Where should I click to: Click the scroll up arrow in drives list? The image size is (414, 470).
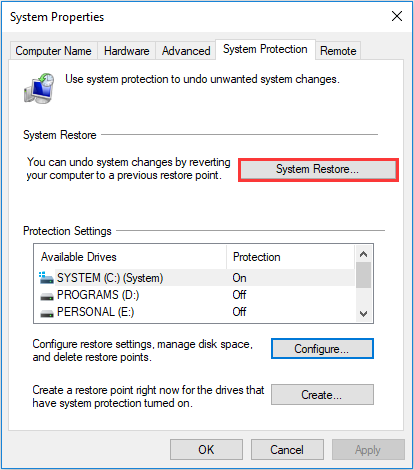click(363, 254)
